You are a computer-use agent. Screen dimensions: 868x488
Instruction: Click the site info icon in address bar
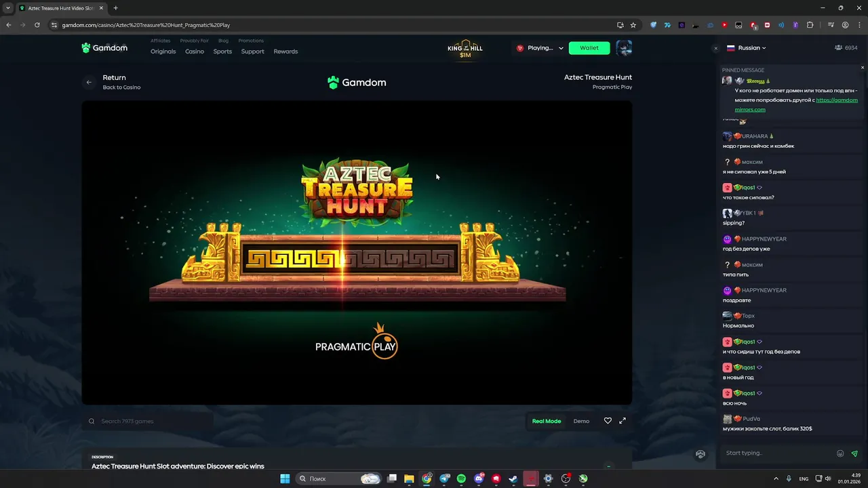(54, 25)
